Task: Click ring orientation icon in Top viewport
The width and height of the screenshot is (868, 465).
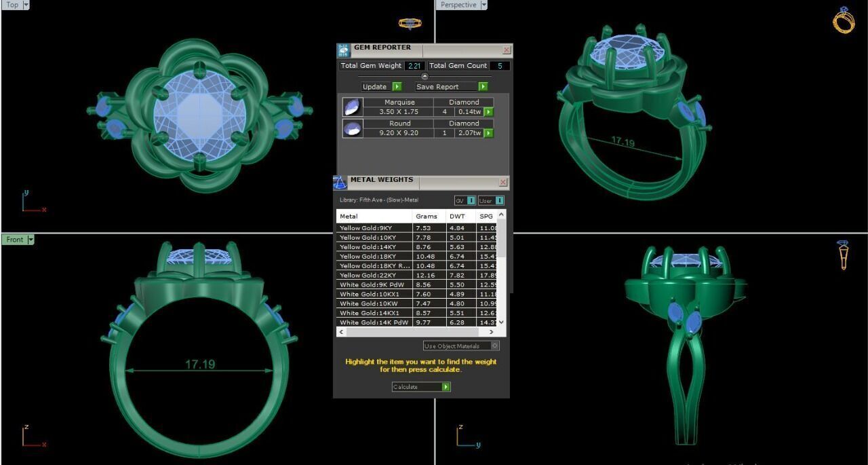Action: (x=410, y=23)
